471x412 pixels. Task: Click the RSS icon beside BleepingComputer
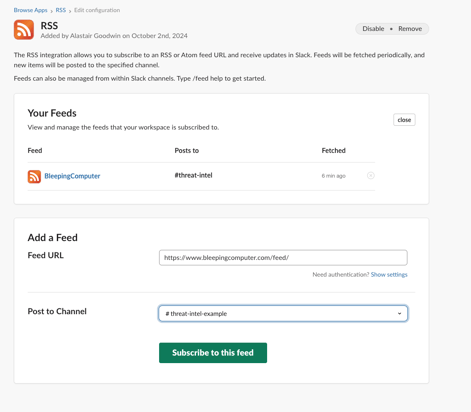34,176
